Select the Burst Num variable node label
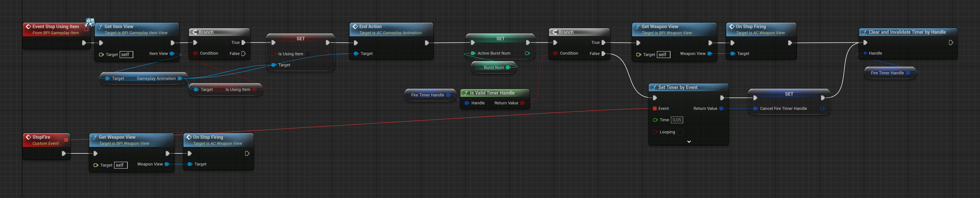 pyautogui.click(x=494, y=68)
